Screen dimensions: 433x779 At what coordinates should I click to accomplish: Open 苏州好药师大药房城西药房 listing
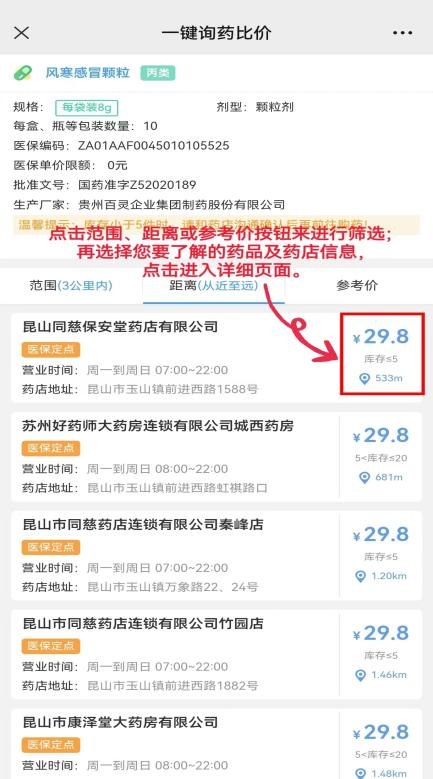point(216,457)
